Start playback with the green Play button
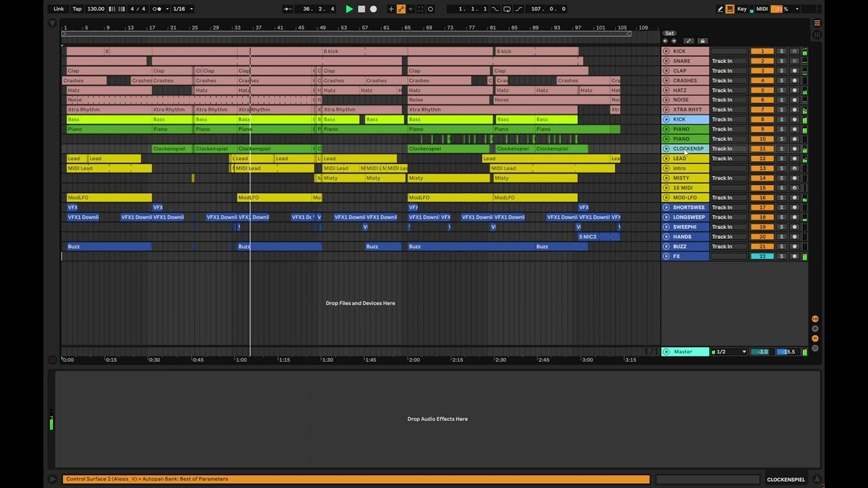This screenshot has width=868, height=488. 349,9
